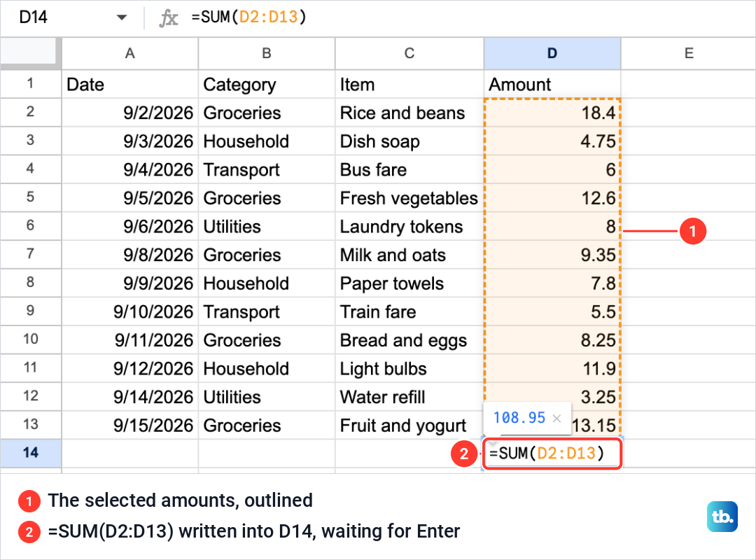
Task: Click the Light bulbs cell
Action: [409, 368]
